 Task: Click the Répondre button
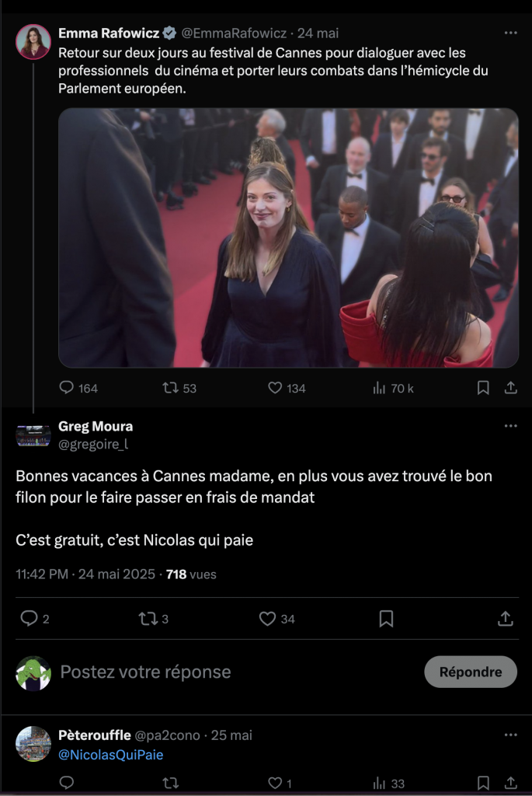(x=470, y=672)
